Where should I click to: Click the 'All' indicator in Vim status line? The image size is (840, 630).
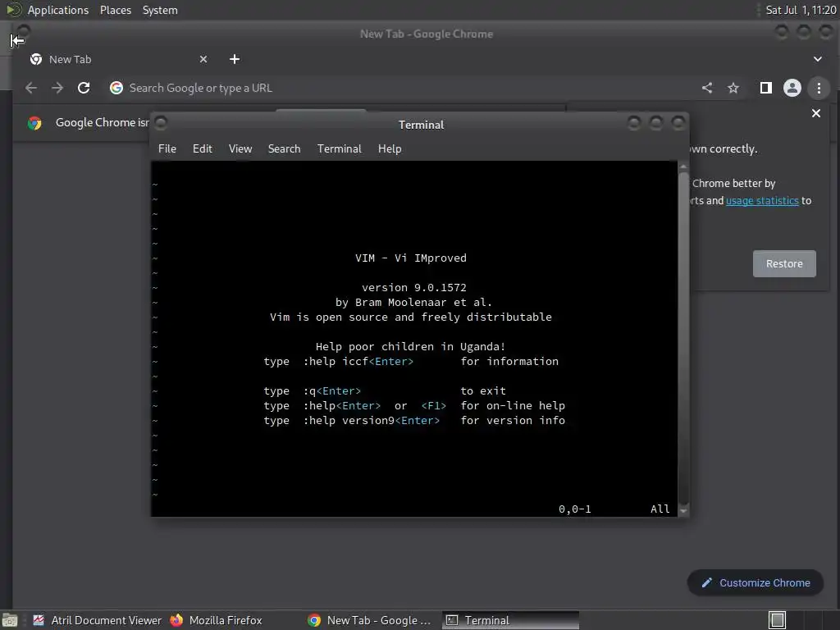click(x=660, y=509)
